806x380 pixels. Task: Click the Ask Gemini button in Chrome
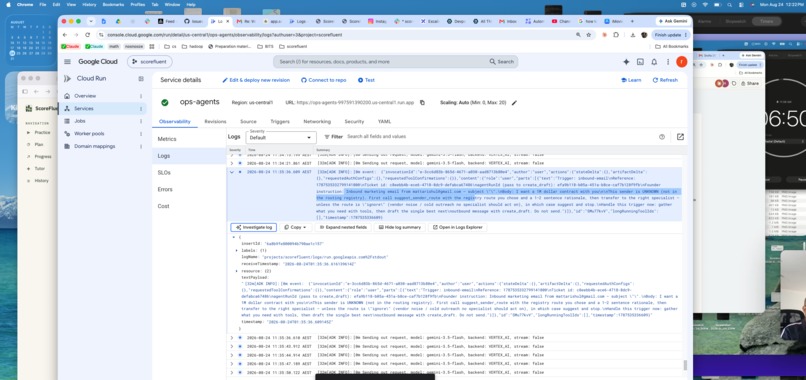click(673, 21)
